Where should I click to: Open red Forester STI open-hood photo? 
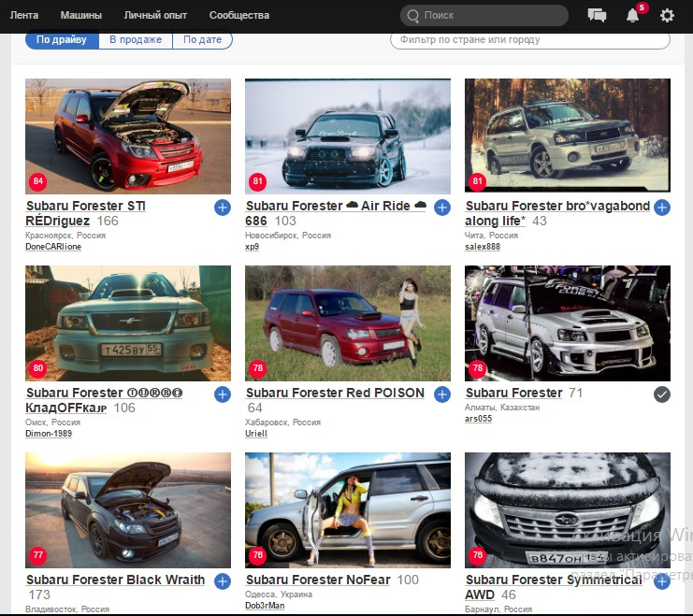128,136
